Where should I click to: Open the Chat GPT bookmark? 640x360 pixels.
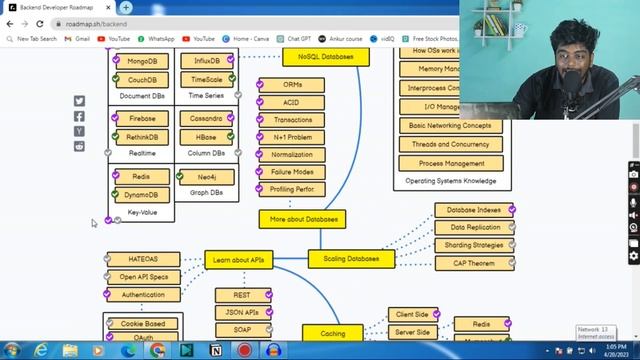[x=294, y=39]
